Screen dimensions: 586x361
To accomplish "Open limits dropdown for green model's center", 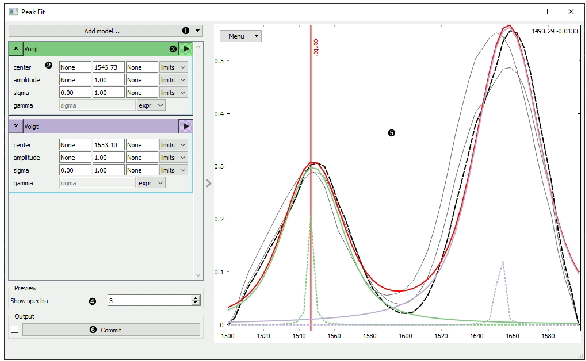I will coord(173,67).
